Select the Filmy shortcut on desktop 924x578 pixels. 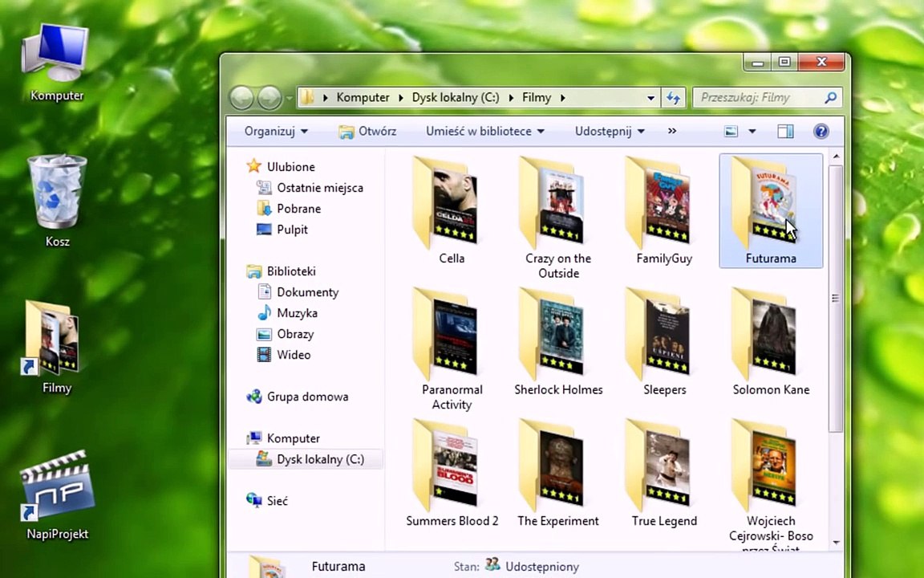point(56,348)
